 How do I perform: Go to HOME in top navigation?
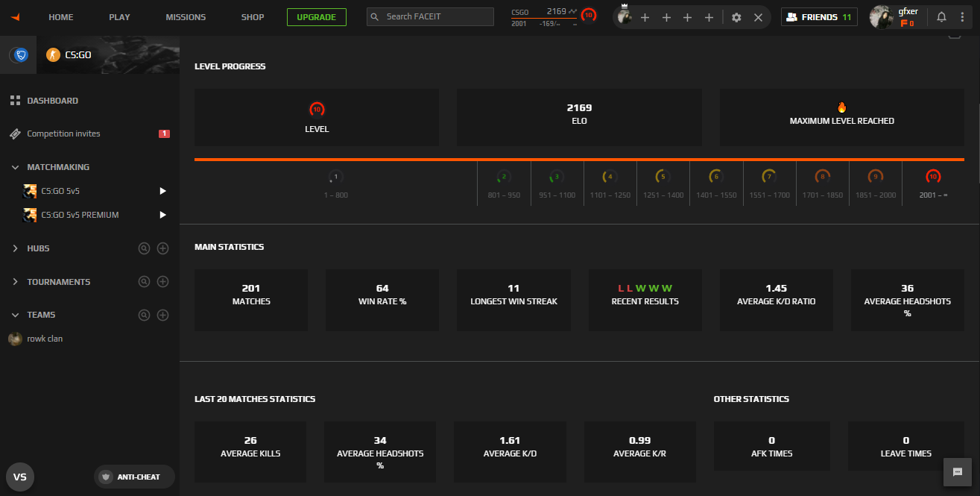click(x=61, y=17)
